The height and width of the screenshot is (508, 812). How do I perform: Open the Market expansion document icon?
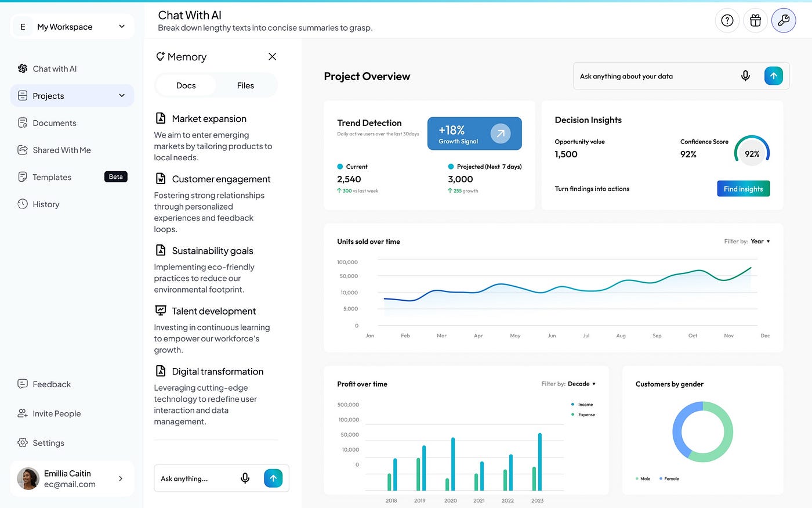click(161, 118)
